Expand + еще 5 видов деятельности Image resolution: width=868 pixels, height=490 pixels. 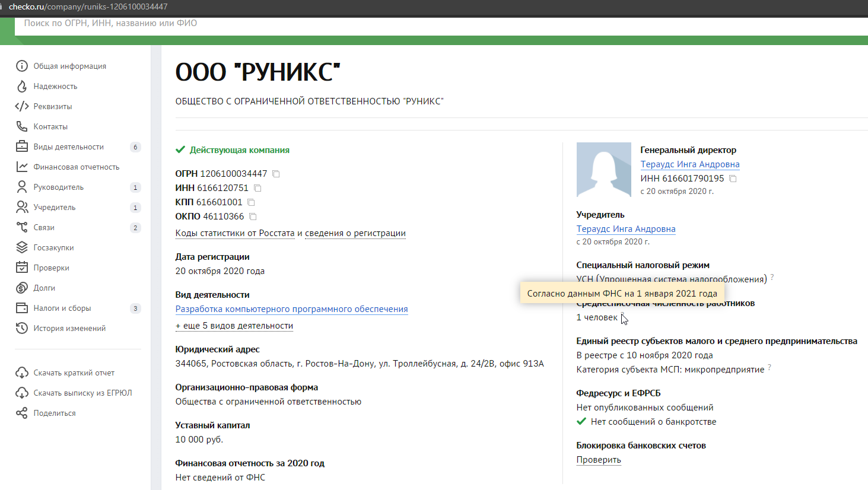click(x=234, y=326)
